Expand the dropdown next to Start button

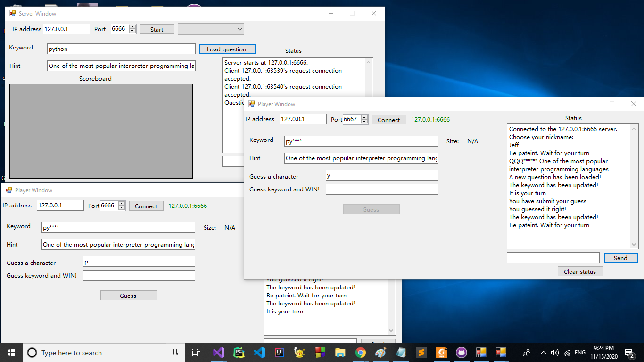239,29
